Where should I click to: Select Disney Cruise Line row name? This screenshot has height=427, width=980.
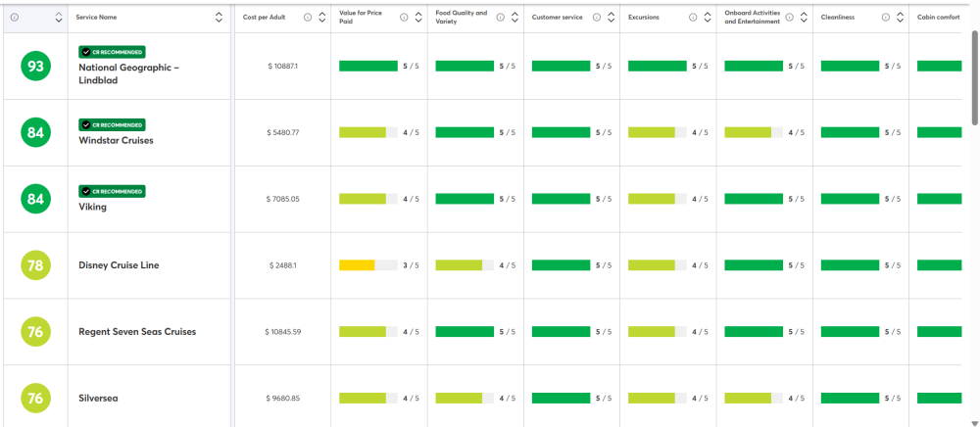(x=119, y=265)
